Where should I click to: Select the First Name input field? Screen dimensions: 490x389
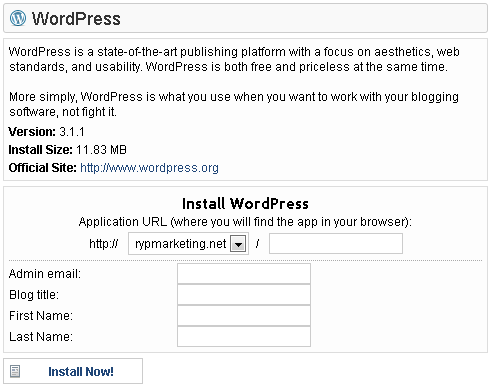244,315
